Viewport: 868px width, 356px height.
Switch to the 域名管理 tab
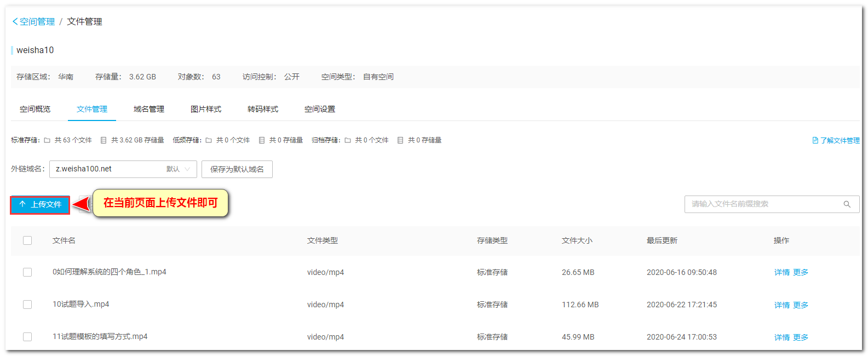[x=149, y=110]
